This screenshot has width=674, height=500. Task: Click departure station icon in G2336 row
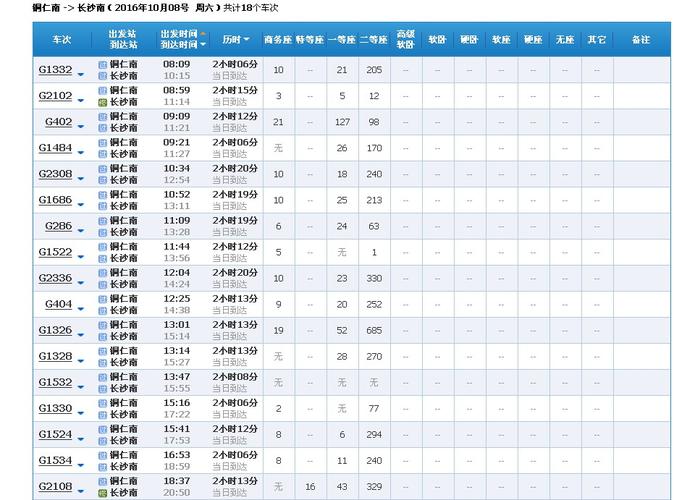coord(103,273)
